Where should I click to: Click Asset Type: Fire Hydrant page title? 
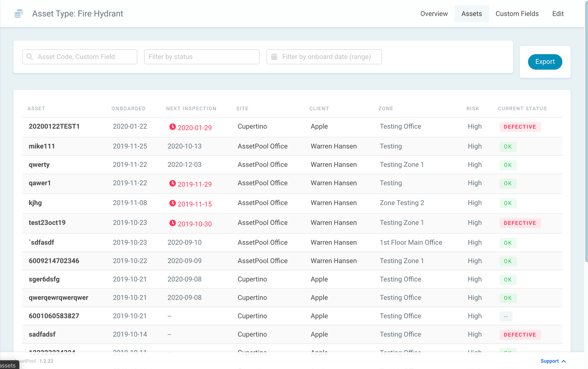click(x=78, y=14)
